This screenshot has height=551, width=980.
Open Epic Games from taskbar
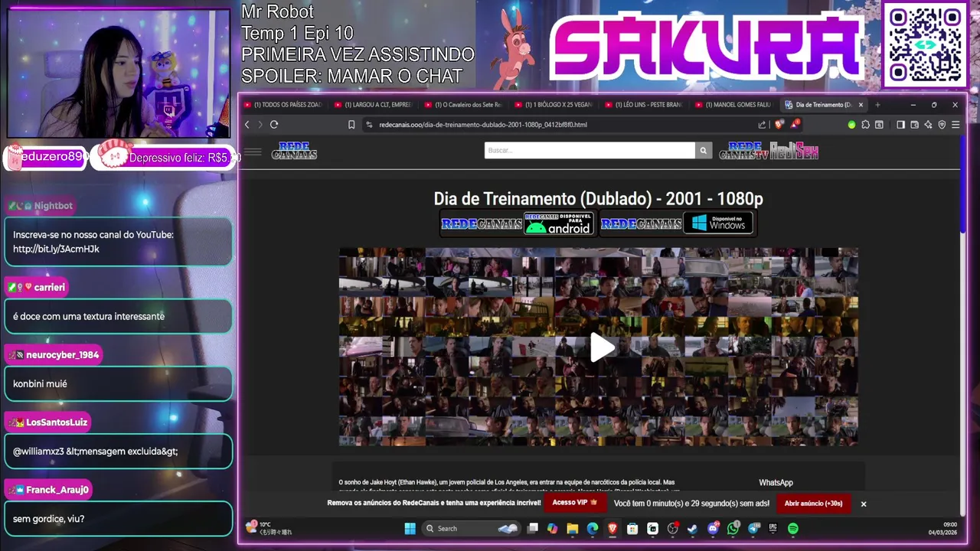(773, 528)
